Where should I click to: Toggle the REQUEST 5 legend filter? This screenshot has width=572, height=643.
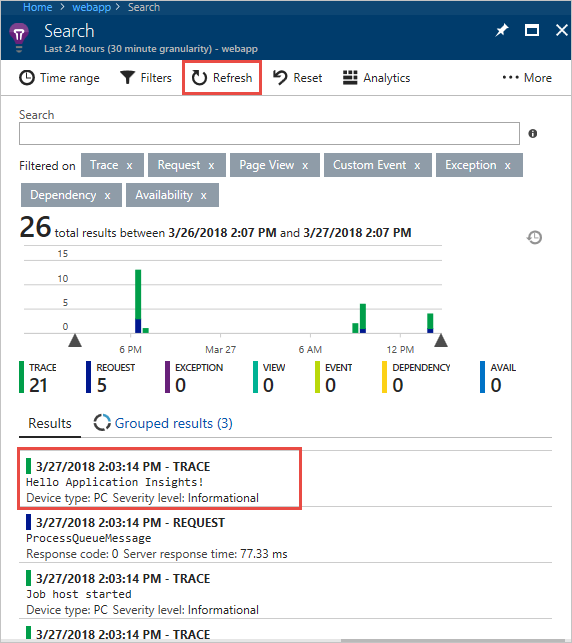(x=111, y=377)
